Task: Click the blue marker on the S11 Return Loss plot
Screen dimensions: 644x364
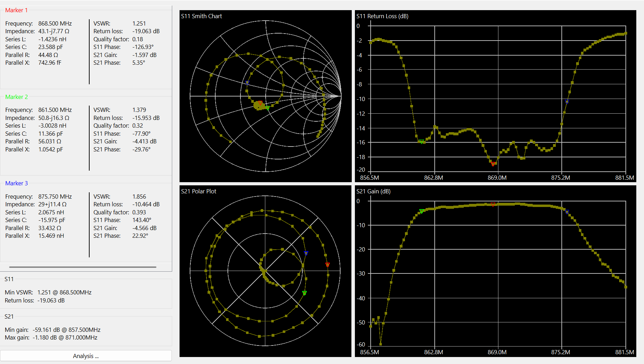Action: pos(567,102)
